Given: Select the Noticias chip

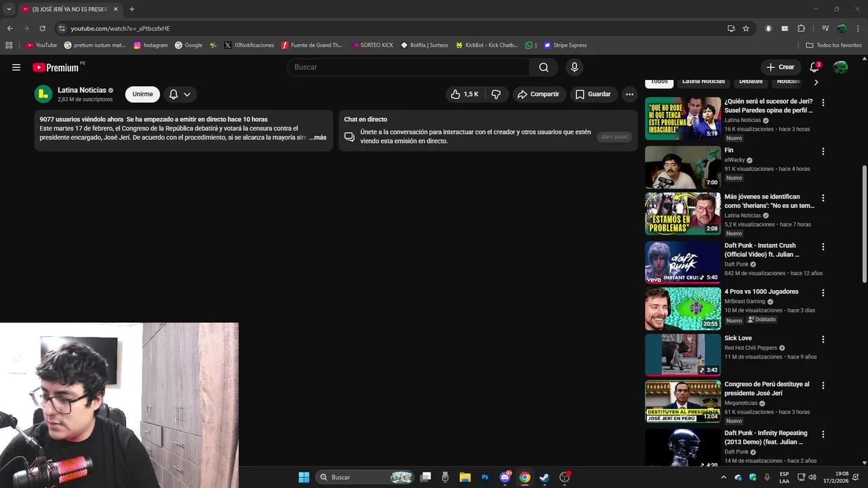Looking at the screenshot, I should pyautogui.click(x=788, y=81).
